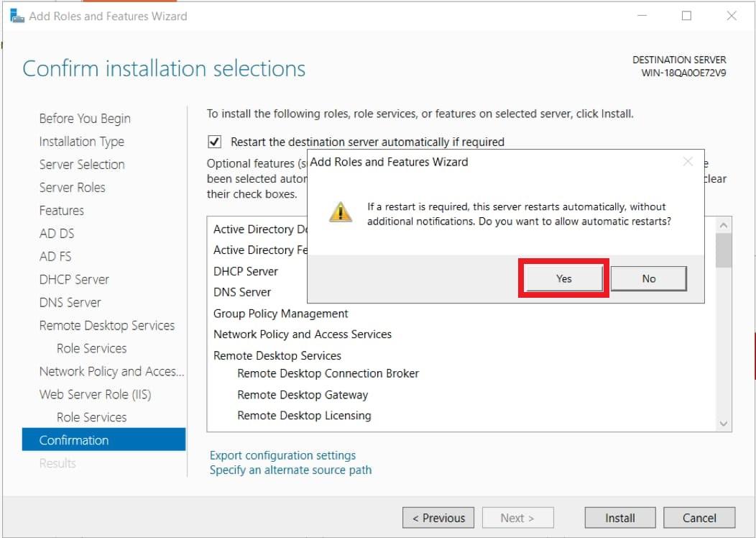Image resolution: width=756 pixels, height=538 pixels.
Task: Close the restart confirmation dialog with X
Action: click(688, 162)
